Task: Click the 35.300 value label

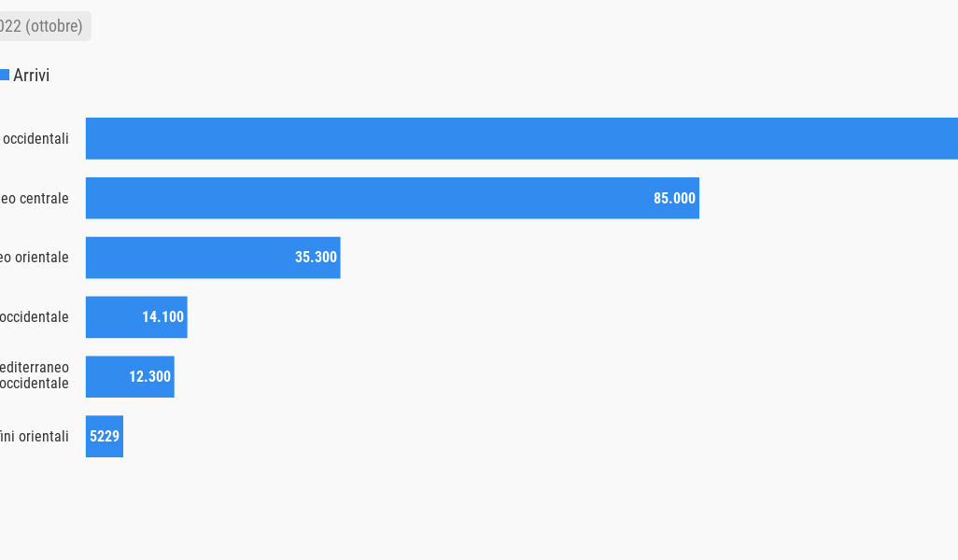Action: pyautogui.click(x=316, y=257)
